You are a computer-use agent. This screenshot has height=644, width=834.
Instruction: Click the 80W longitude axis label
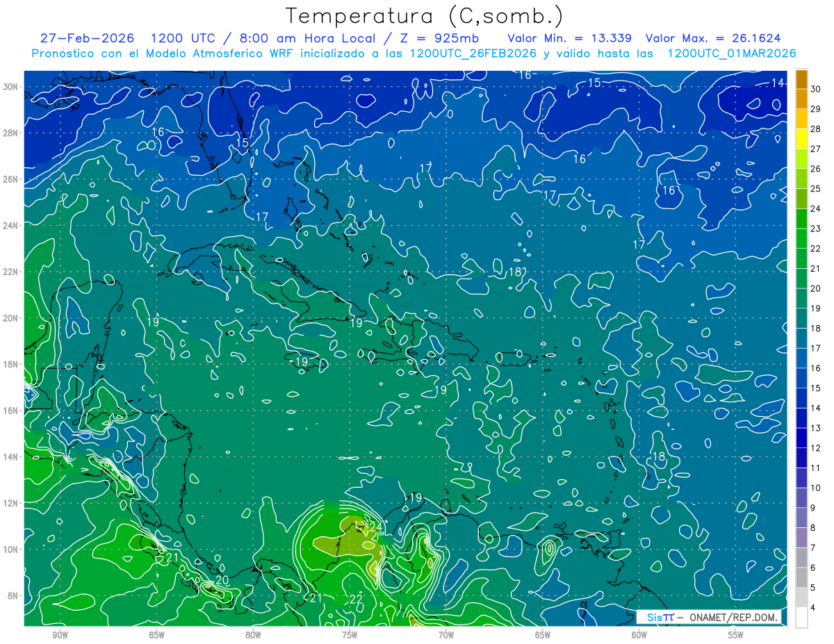point(253,634)
